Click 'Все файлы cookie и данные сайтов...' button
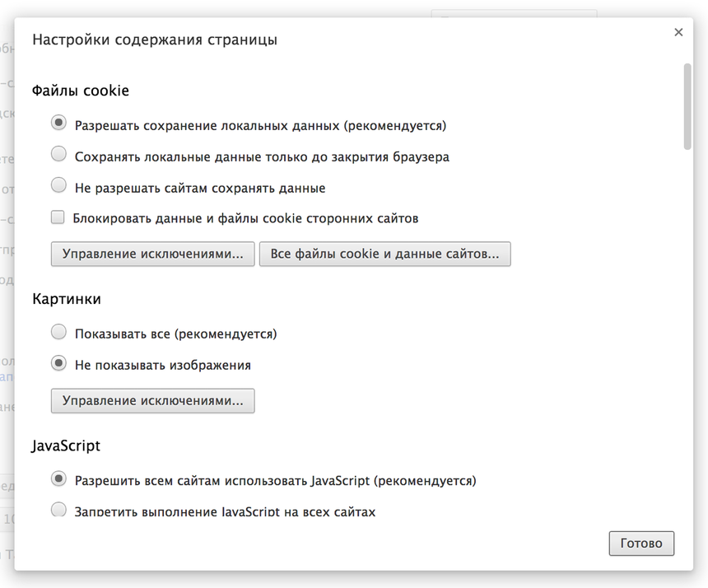The height and width of the screenshot is (588, 708). (x=384, y=254)
